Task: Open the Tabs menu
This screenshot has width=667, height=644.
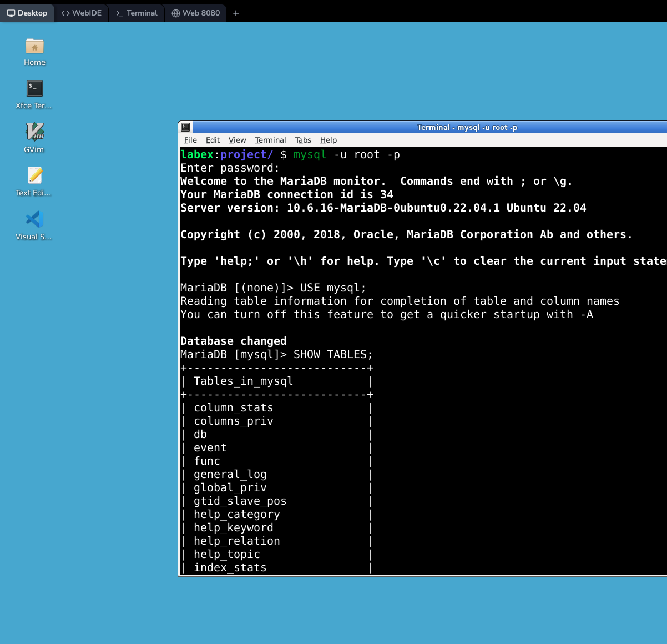Action: (303, 140)
